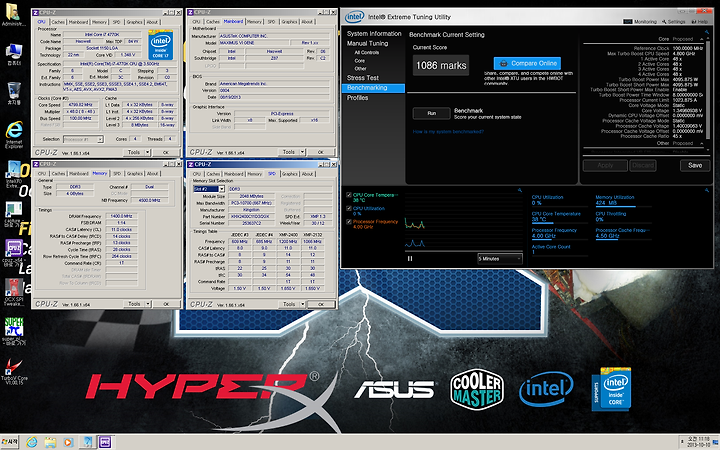Open Tools dropdown arrow in Mainboard window

(302, 152)
